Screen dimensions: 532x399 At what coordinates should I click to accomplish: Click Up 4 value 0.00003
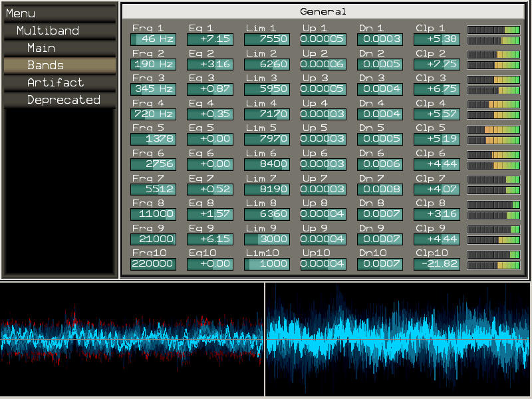pos(323,114)
